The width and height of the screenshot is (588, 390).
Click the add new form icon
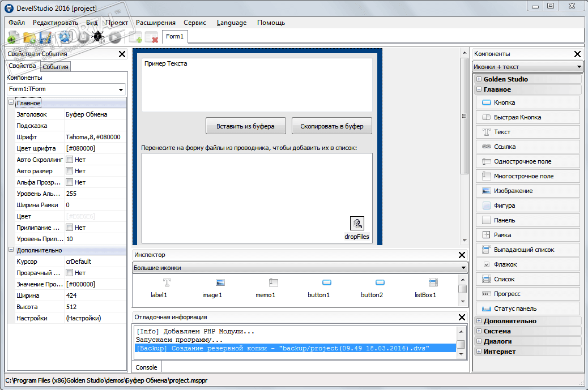tap(135, 37)
